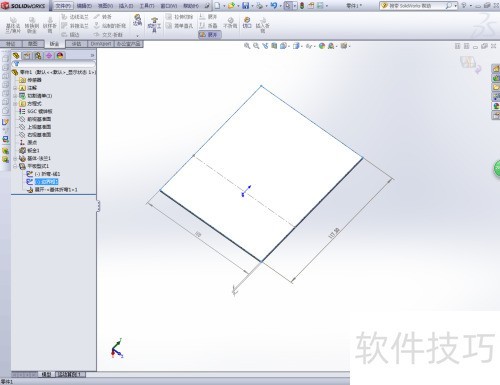This screenshot has width=500, height=385.
Task: Click the PropertyManager tab icon
Action: (x=27, y=56)
